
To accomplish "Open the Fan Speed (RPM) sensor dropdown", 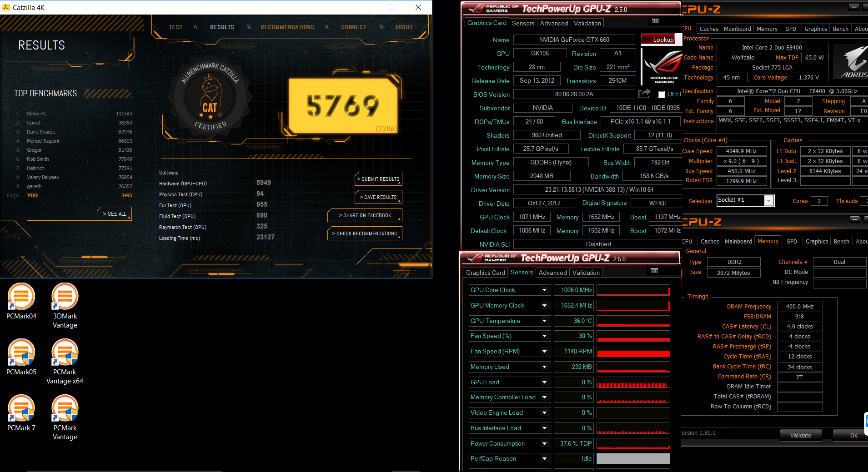I will (x=544, y=352).
